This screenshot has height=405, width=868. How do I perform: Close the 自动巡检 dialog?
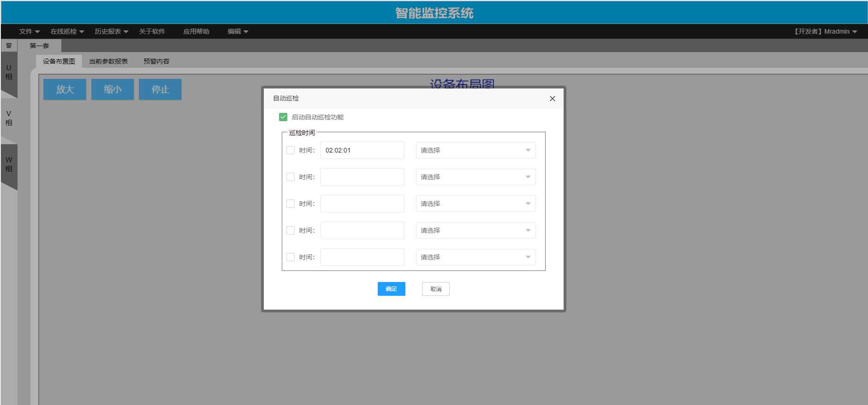[x=552, y=99]
